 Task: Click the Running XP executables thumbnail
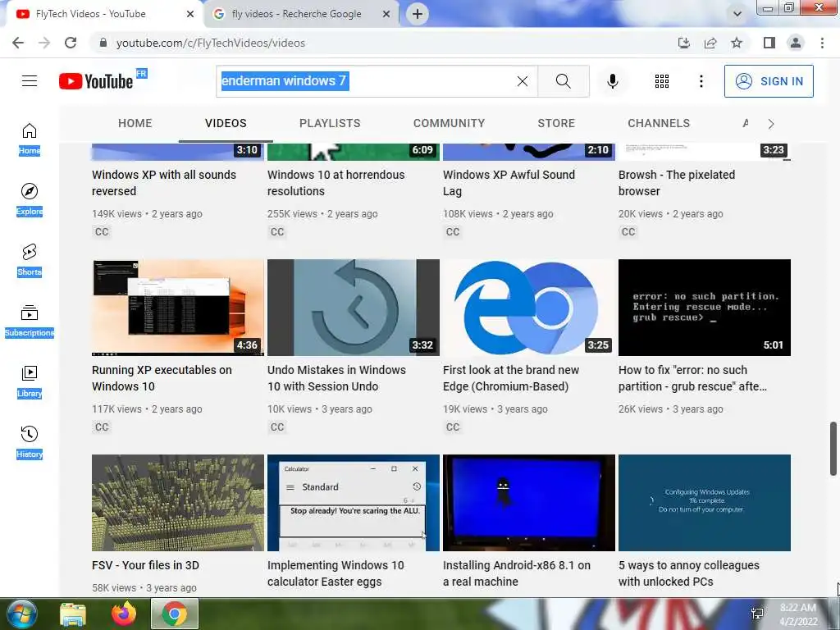[178, 308]
